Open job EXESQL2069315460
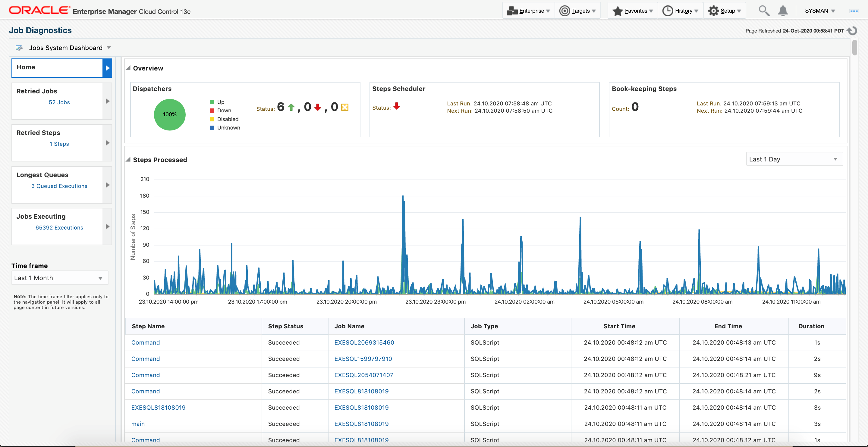This screenshot has height=447, width=868. [x=364, y=342]
